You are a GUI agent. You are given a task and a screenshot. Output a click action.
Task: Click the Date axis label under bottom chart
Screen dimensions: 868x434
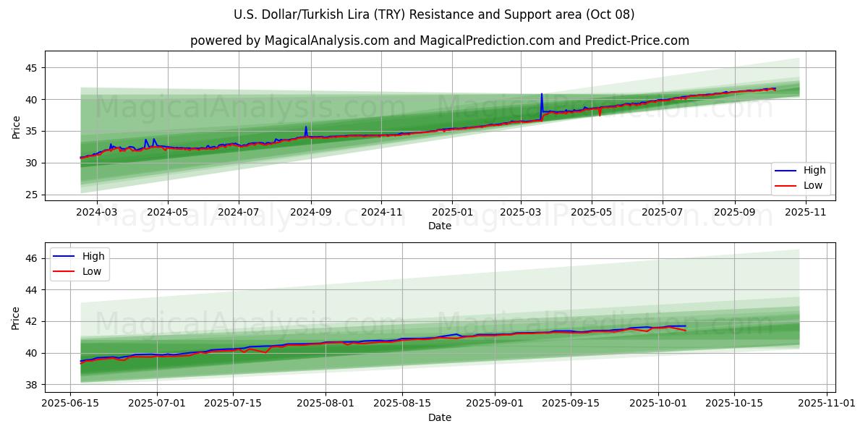[x=439, y=417]
